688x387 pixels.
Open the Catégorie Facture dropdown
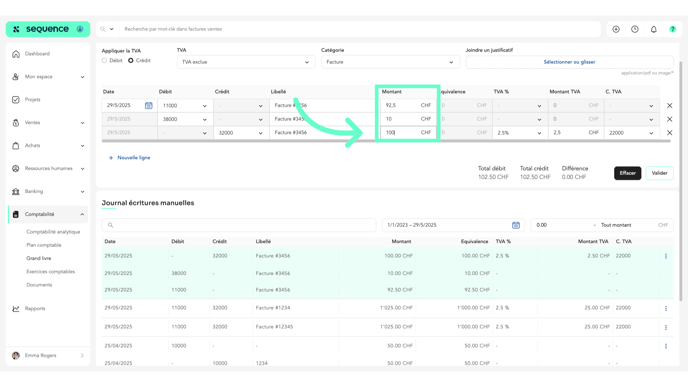(390, 62)
